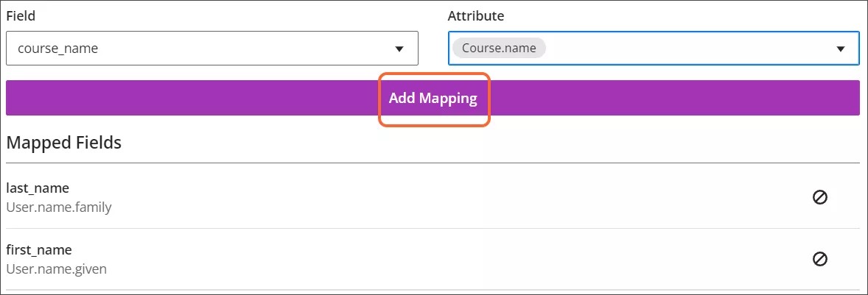This screenshot has width=868, height=295.
Task: Click Add Mapping button
Action: (433, 98)
